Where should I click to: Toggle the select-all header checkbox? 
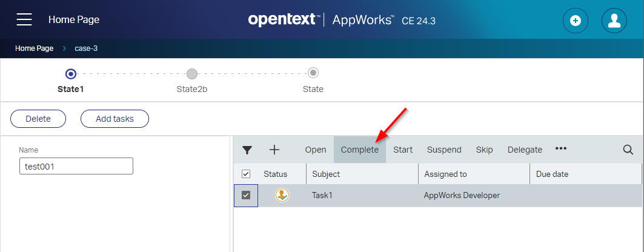(x=246, y=174)
